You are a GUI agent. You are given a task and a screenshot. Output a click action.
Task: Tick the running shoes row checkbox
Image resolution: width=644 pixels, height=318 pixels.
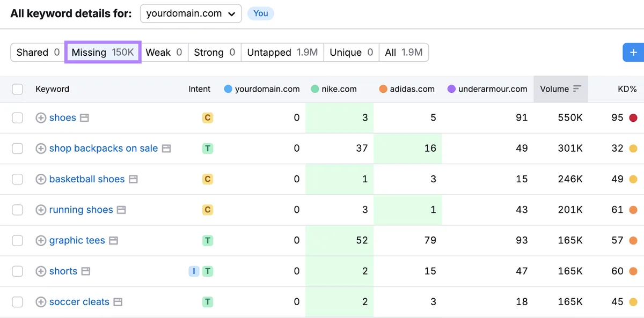pos(18,210)
